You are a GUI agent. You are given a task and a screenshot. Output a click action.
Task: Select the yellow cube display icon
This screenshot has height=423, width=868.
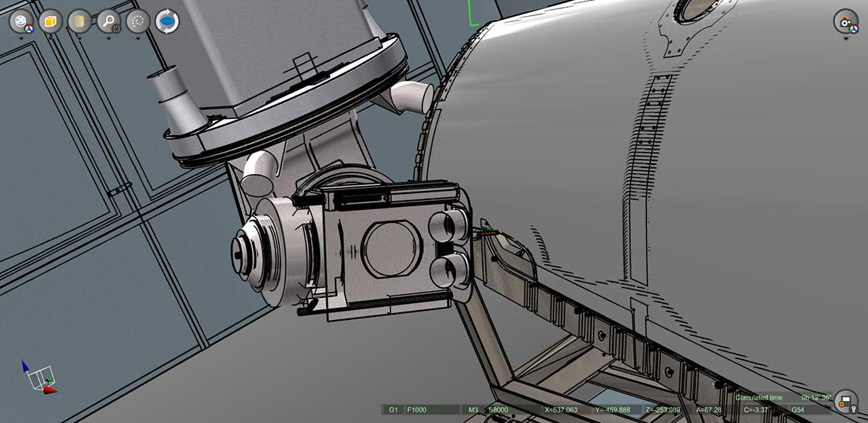50,21
